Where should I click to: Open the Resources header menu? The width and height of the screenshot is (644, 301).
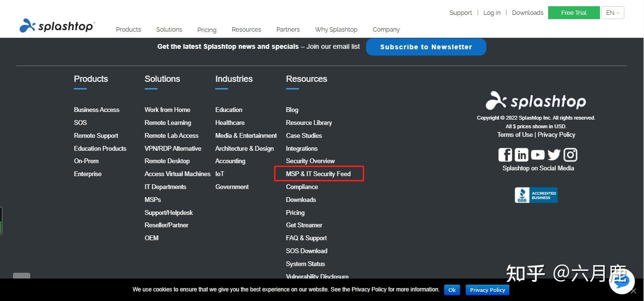[246, 29]
